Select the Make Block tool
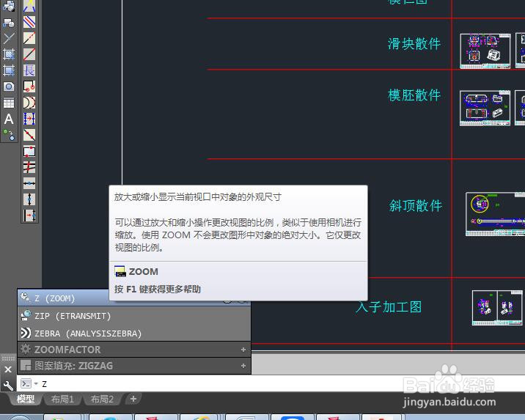Viewport: 525px width, 420px height. point(9,22)
